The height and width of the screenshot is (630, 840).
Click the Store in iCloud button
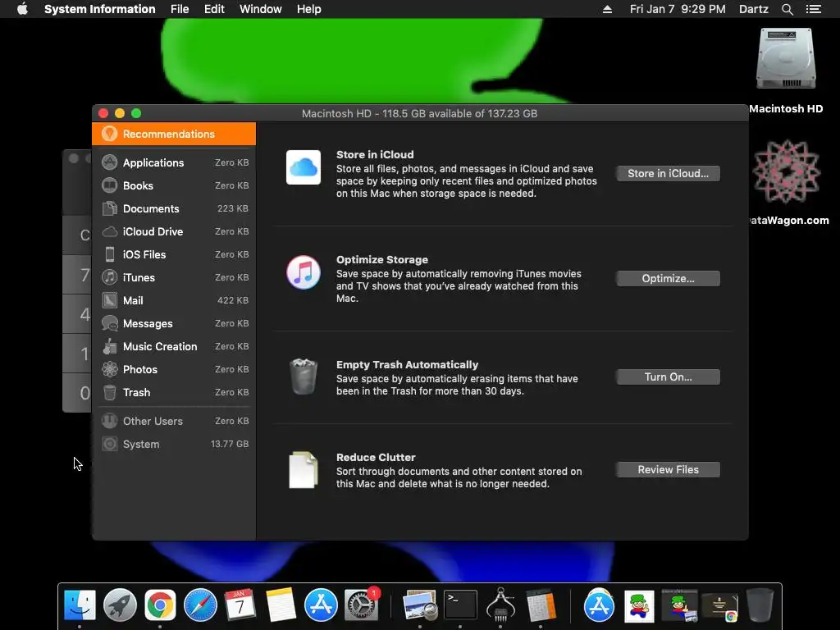[x=668, y=174]
